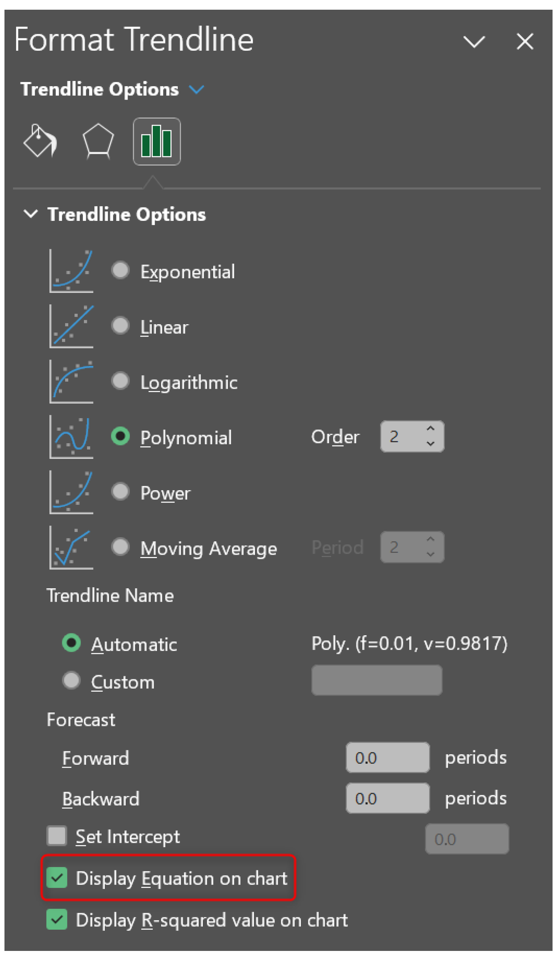Select the Linear radio button

tap(120, 326)
